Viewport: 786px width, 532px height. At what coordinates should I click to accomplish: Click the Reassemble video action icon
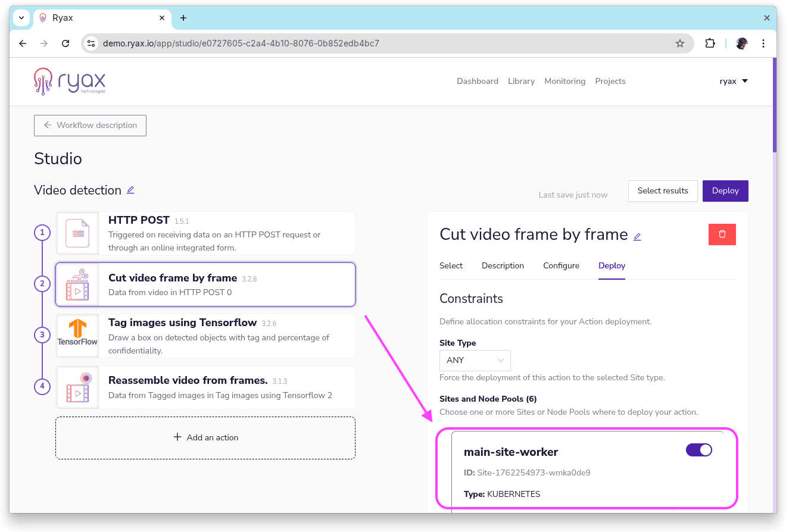(77, 387)
